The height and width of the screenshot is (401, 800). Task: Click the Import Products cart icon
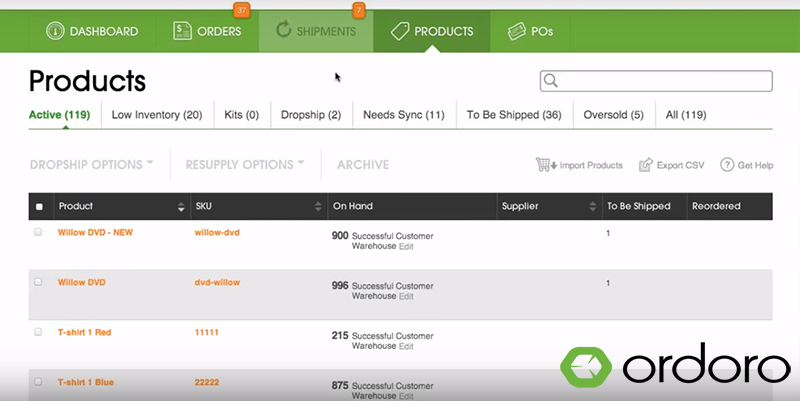(545, 165)
